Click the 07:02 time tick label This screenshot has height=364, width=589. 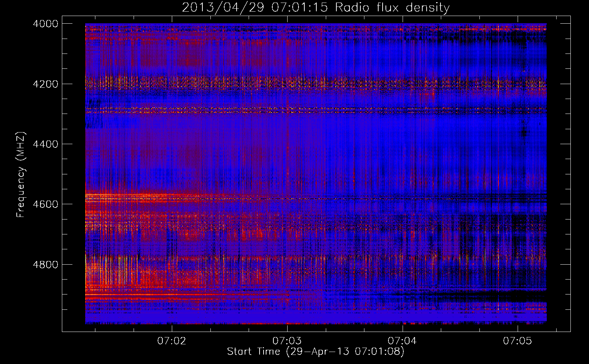pos(172,341)
